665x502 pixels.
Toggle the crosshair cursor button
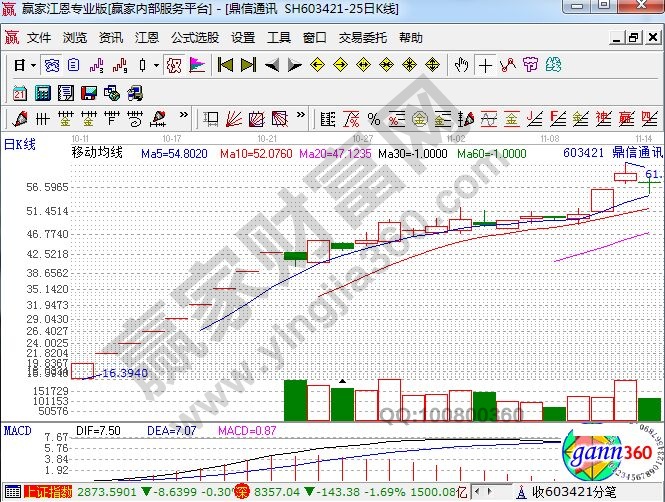pyautogui.click(x=485, y=65)
